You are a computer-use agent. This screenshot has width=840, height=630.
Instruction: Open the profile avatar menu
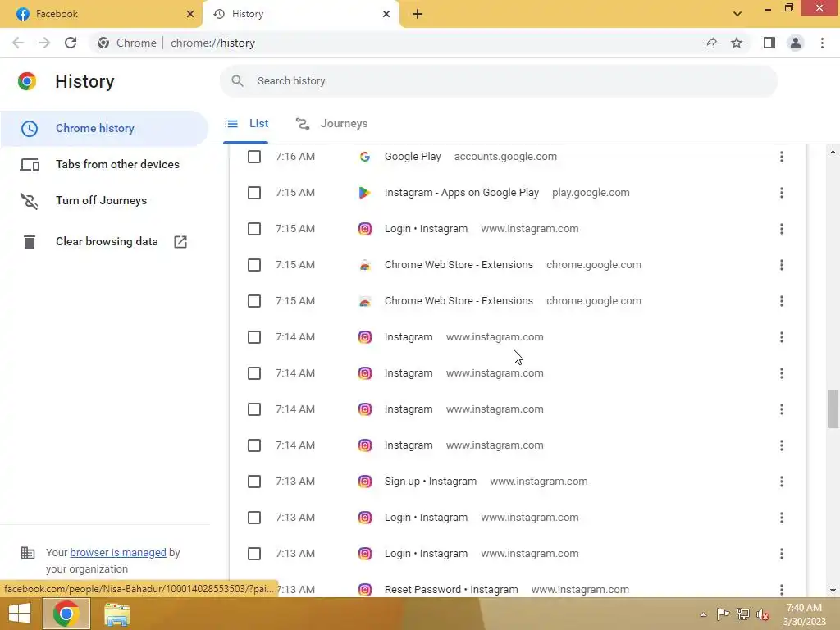796,43
